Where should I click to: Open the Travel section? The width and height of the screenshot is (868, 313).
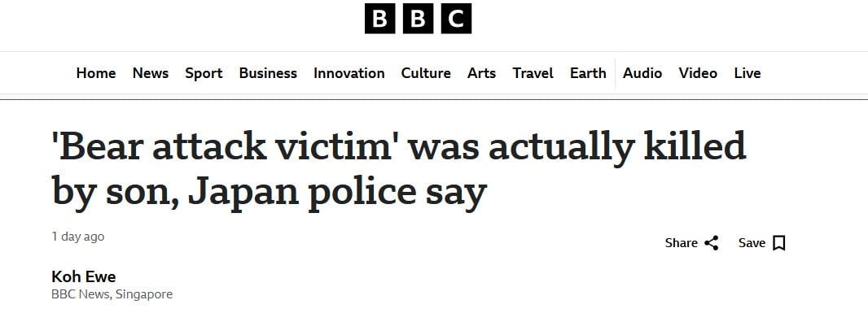[x=533, y=73]
